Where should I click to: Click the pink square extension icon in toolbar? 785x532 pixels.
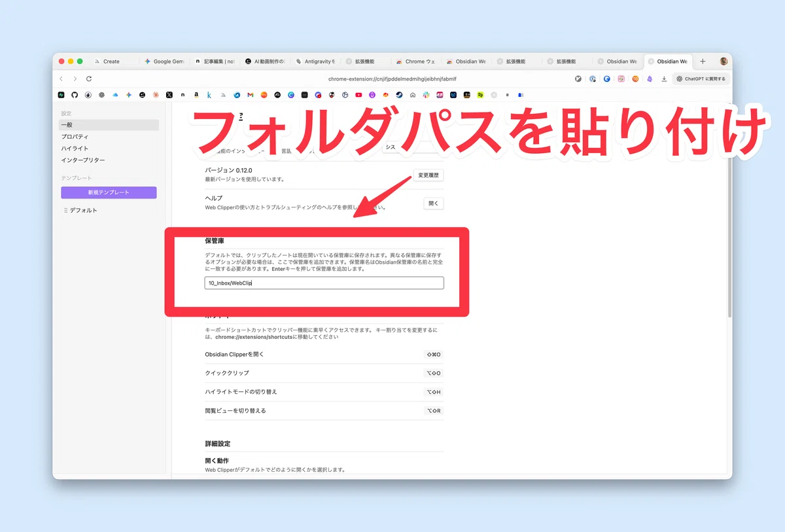(x=621, y=79)
